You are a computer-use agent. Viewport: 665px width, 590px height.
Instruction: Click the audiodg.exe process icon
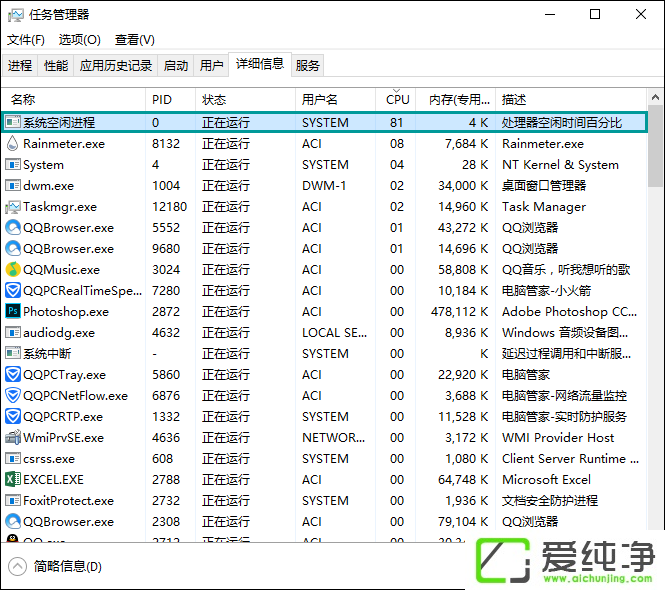(13, 333)
